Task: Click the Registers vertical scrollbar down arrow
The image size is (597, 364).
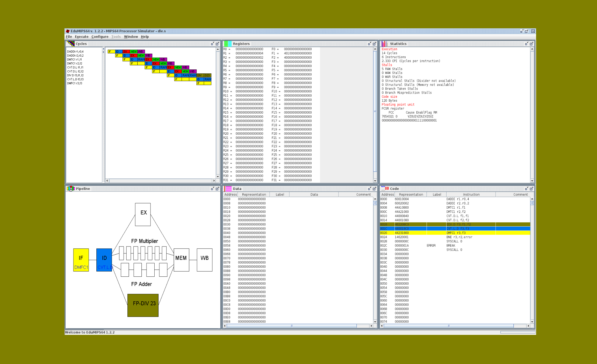Action: (375, 181)
